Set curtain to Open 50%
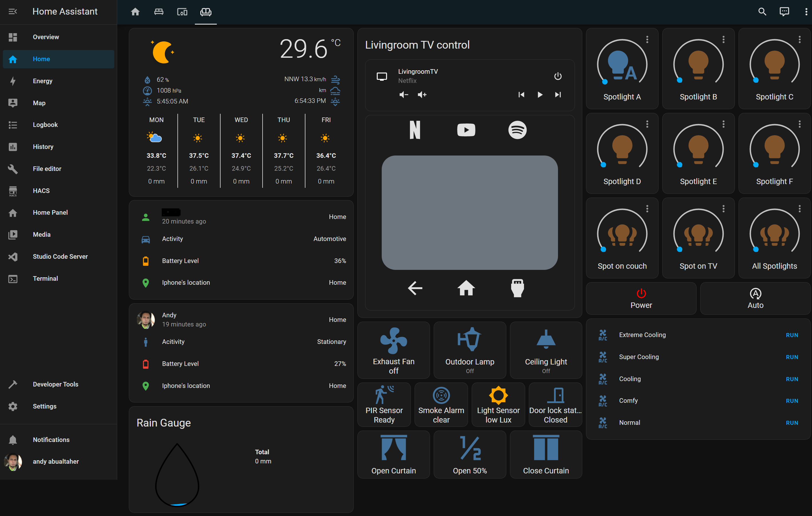 point(469,455)
